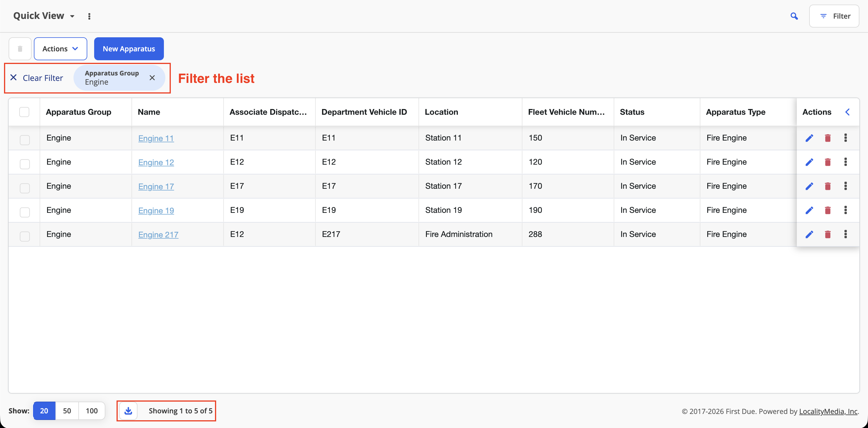
Task: Download the list with export icon
Action: pyautogui.click(x=128, y=411)
